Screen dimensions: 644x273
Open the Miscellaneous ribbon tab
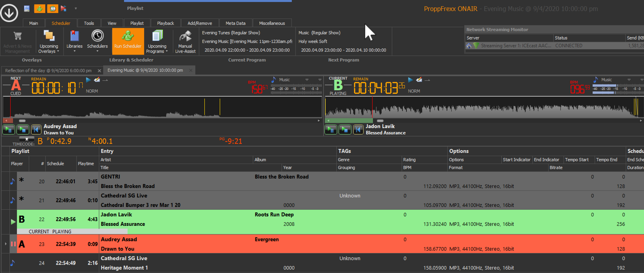click(x=272, y=23)
